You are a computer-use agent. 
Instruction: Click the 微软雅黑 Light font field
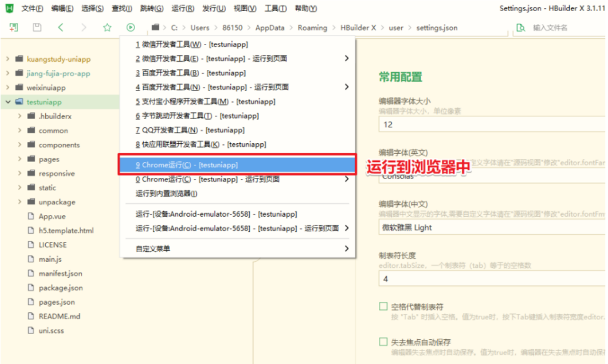pyautogui.click(x=492, y=227)
